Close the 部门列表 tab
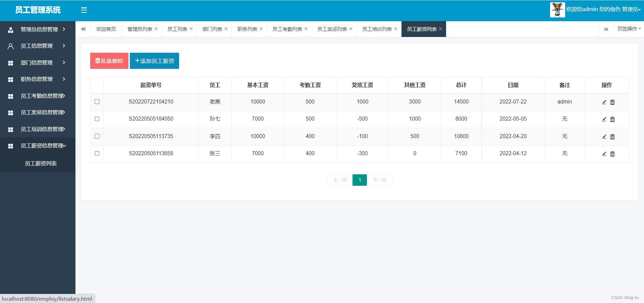The image size is (644, 303). (x=226, y=29)
